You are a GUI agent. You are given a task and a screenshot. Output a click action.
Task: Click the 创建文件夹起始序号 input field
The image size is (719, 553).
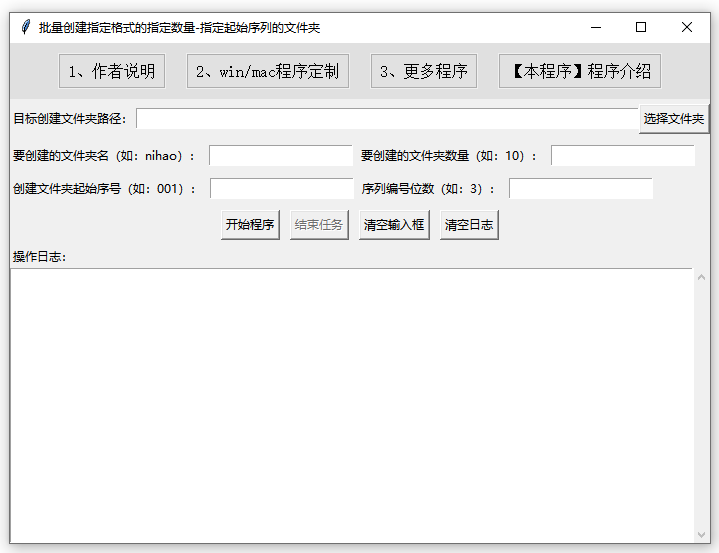pyautogui.click(x=282, y=188)
